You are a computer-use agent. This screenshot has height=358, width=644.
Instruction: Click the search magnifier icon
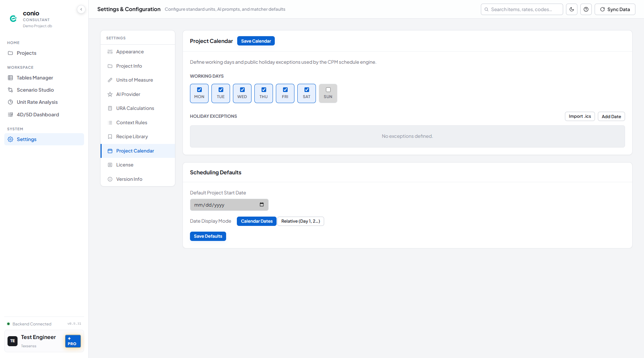click(x=487, y=10)
